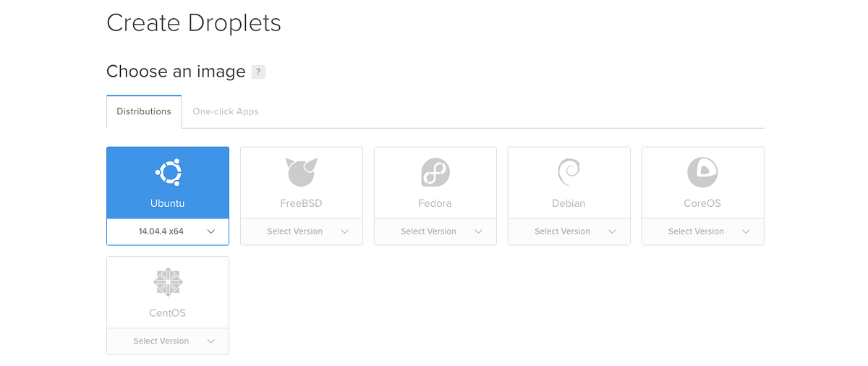Image resolution: width=868 pixels, height=366 pixels.
Task: Click the Fedora name label
Action: (435, 203)
